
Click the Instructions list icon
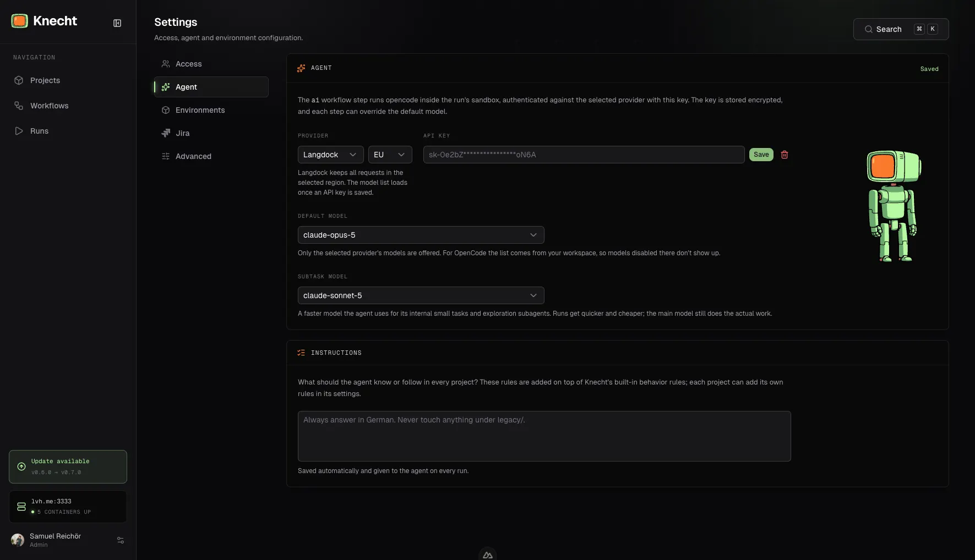tap(301, 353)
